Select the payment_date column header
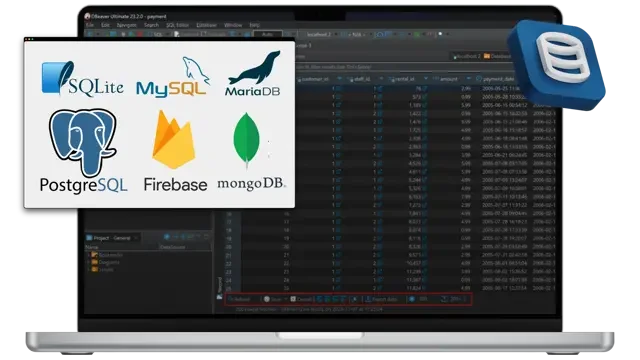 [x=496, y=79]
